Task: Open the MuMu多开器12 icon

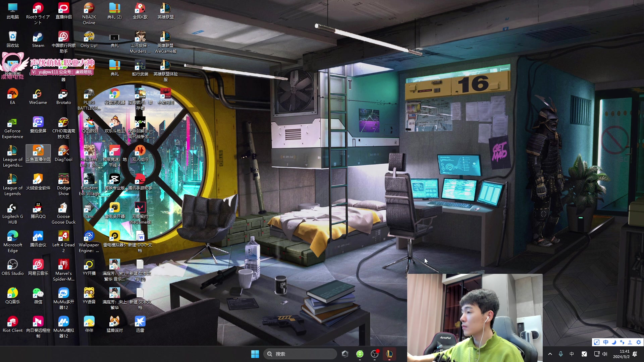Action: tap(63, 299)
